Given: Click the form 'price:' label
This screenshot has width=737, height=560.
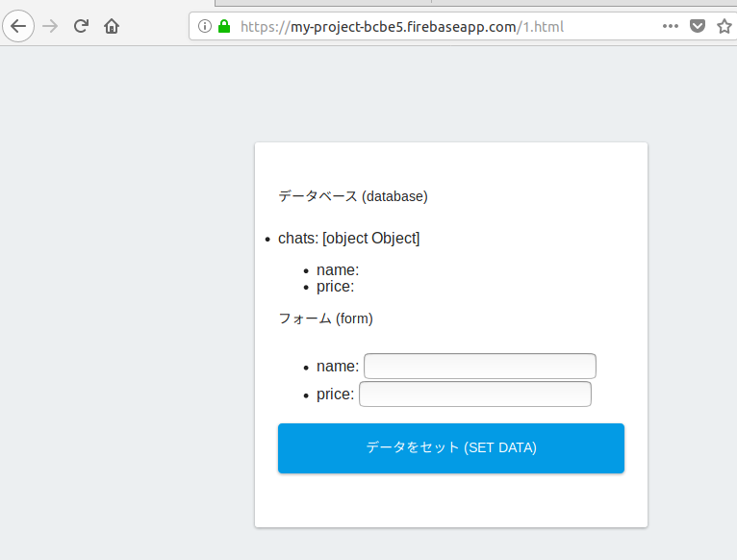Looking at the screenshot, I should coord(335,395).
